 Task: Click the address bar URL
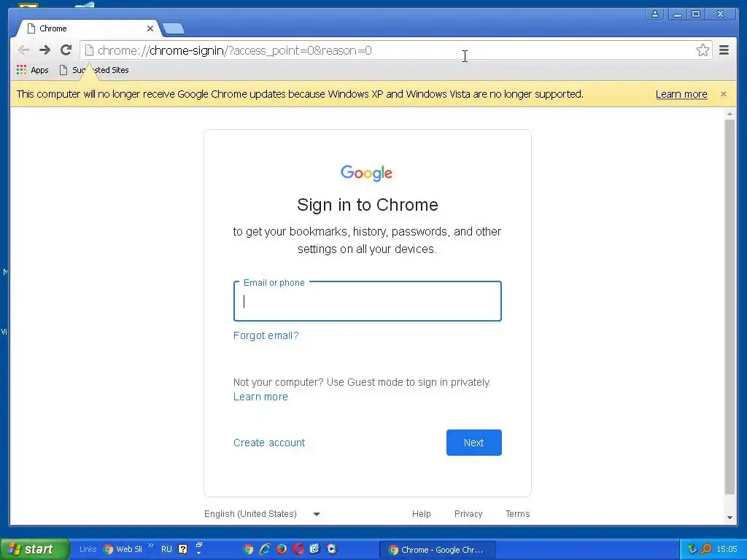234,50
